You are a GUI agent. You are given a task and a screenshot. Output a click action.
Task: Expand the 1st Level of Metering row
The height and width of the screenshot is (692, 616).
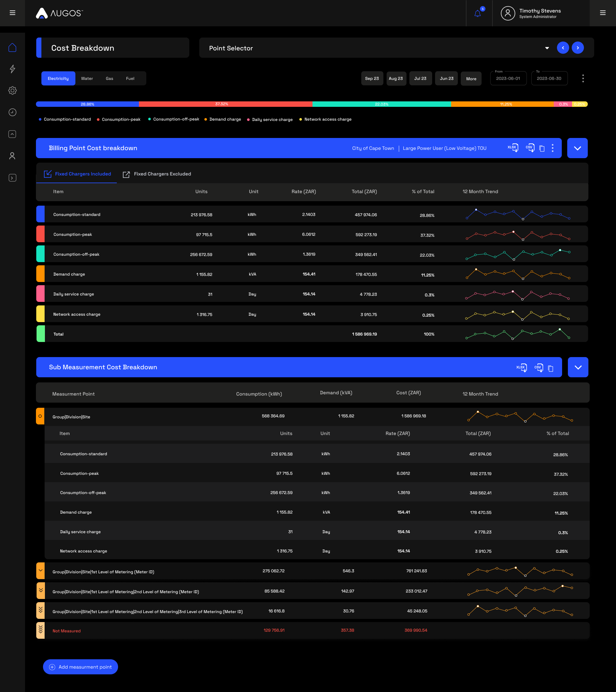tap(40, 571)
